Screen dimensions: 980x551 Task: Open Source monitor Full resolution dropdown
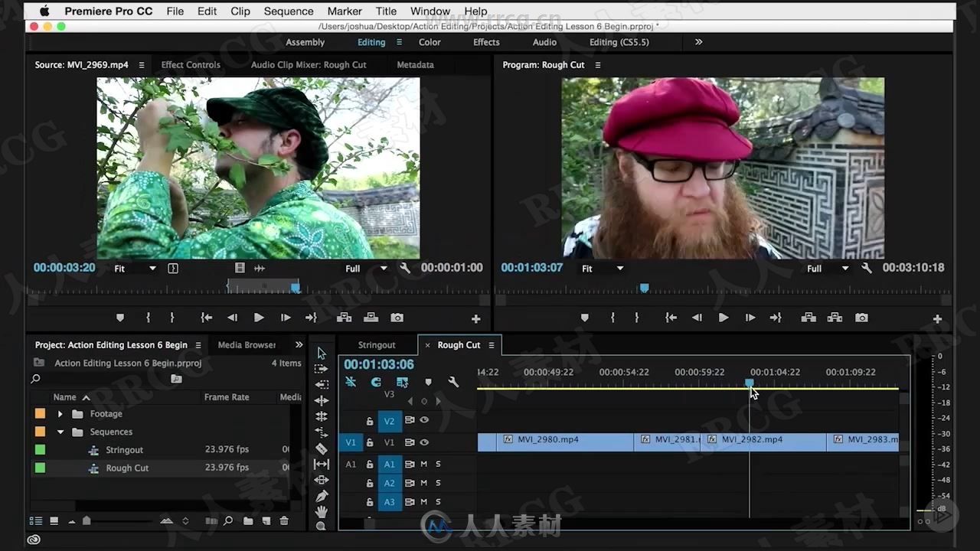tap(366, 269)
